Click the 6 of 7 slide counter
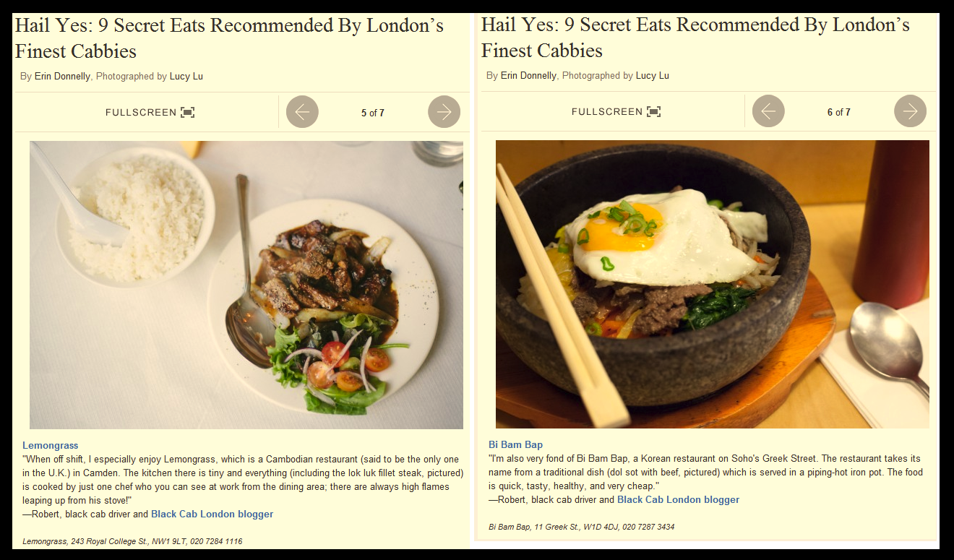Screen dimensions: 954x560 click(839, 113)
